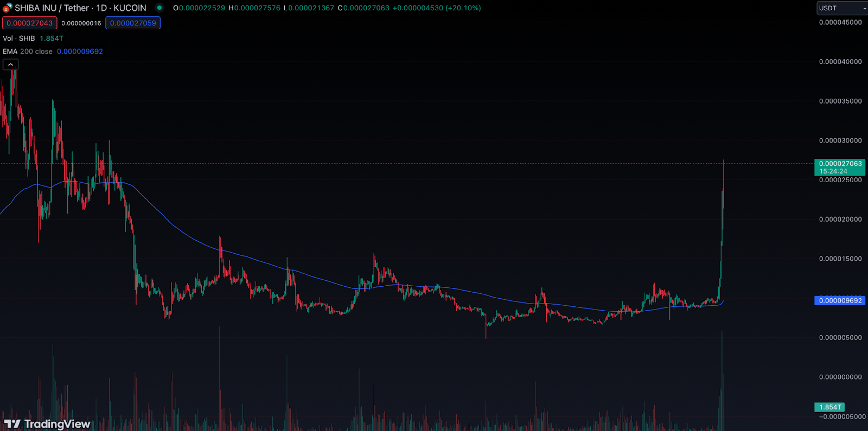Select the Vol · SHIB indicator legend
This screenshot has height=431, width=868.
coord(19,38)
